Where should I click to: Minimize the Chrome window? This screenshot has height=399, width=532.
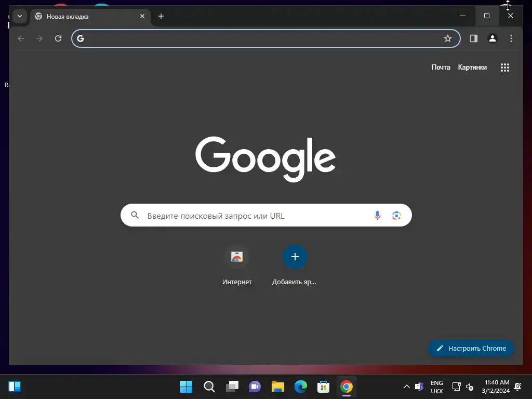click(463, 16)
